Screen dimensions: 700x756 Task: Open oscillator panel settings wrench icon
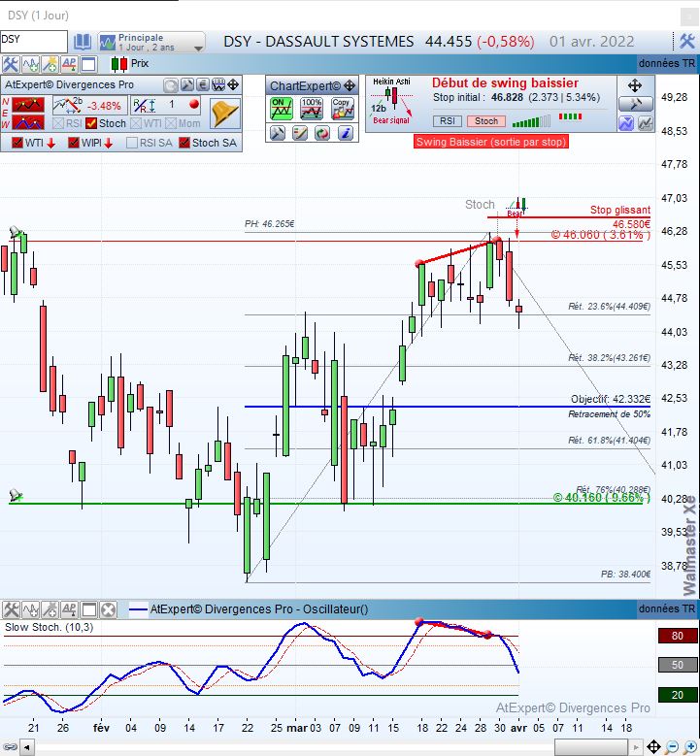tap(11, 609)
